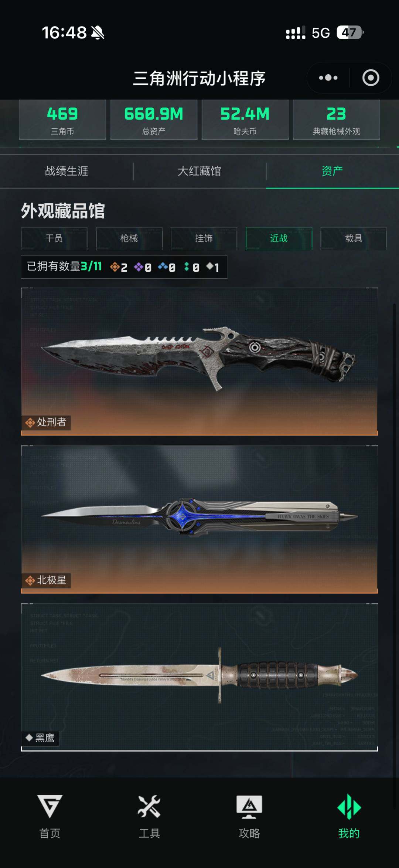This screenshot has height=868, width=399.
Task: Select the 资产 tab
Action: (x=332, y=171)
